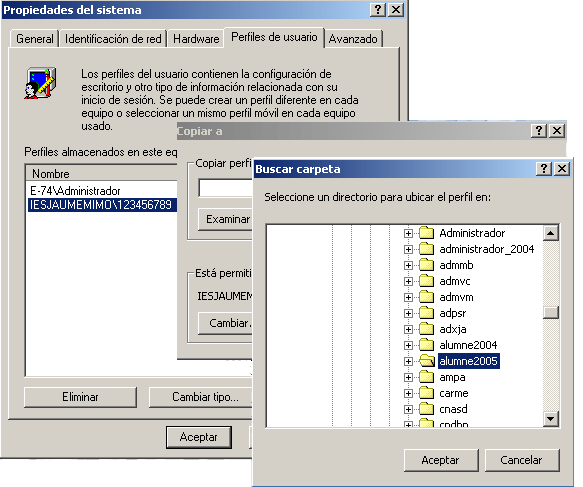Open the Identificación de red tab
This screenshot has width=583, height=487.
coord(113,39)
